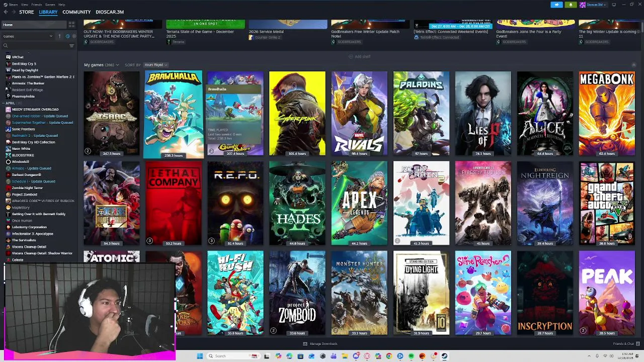
Task: Open the 2026 Service Medal news item
Action: click(x=288, y=30)
